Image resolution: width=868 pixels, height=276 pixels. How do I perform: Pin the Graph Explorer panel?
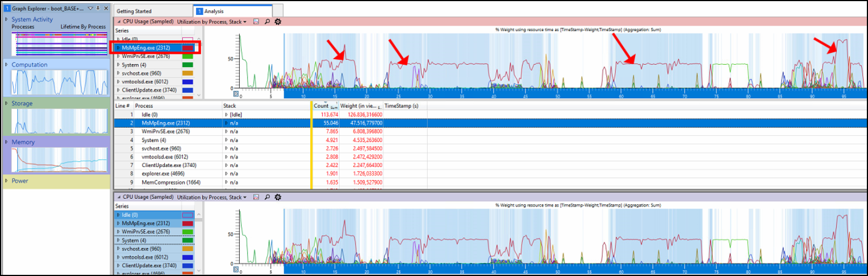[98, 9]
